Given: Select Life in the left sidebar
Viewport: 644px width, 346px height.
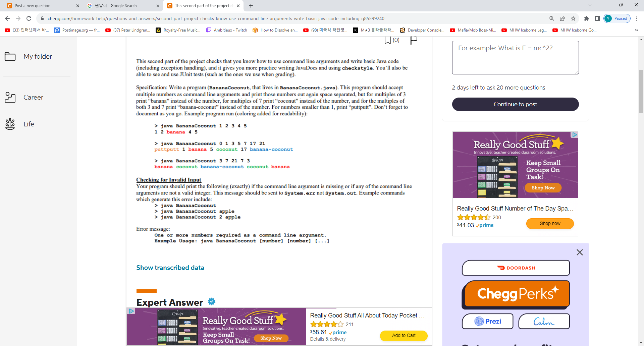Looking at the screenshot, I should click(x=29, y=124).
